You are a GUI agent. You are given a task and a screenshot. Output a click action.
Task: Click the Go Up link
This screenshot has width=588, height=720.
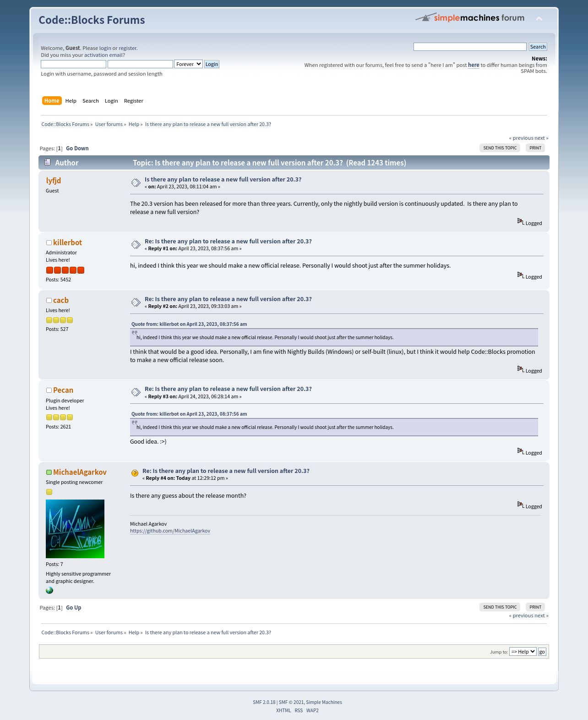(73, 608)
